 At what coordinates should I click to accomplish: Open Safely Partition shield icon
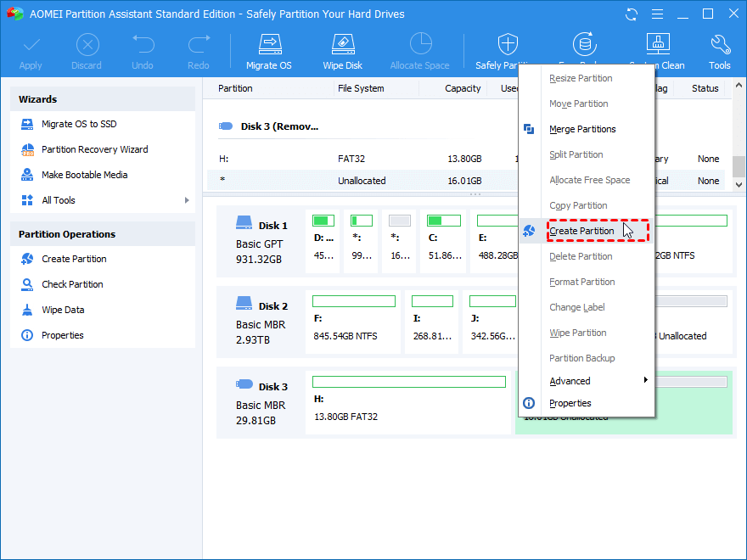[508, 44]
